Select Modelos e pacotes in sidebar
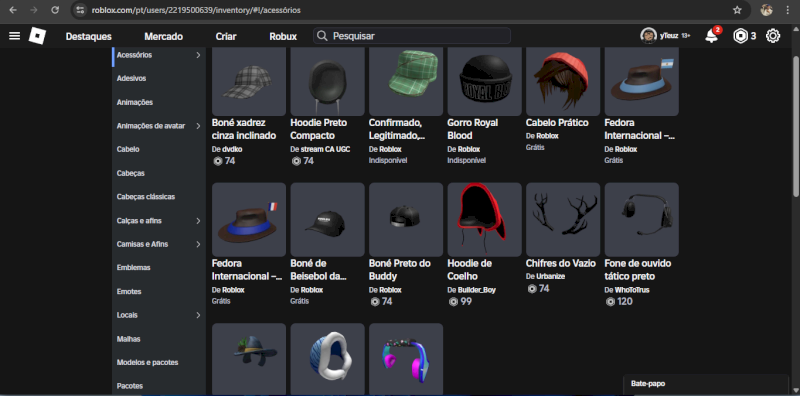This screenshot has height=396, width=800. pyautogui.click(x=147, y=362)
